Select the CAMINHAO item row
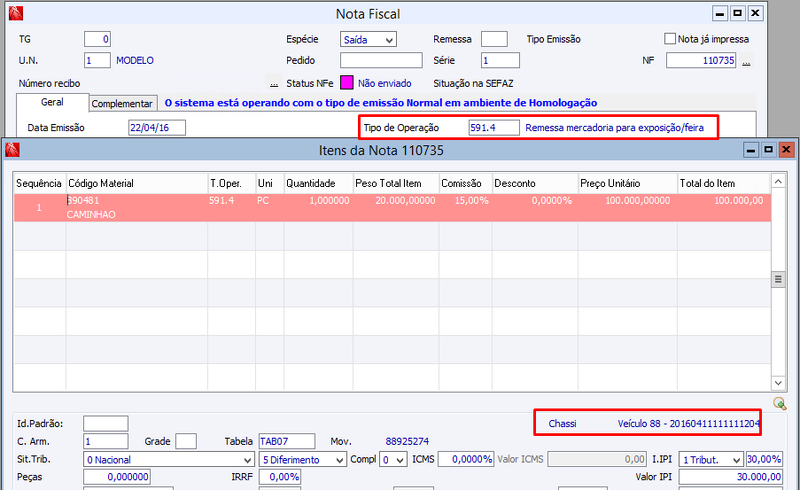 click(x=392, y=207)
